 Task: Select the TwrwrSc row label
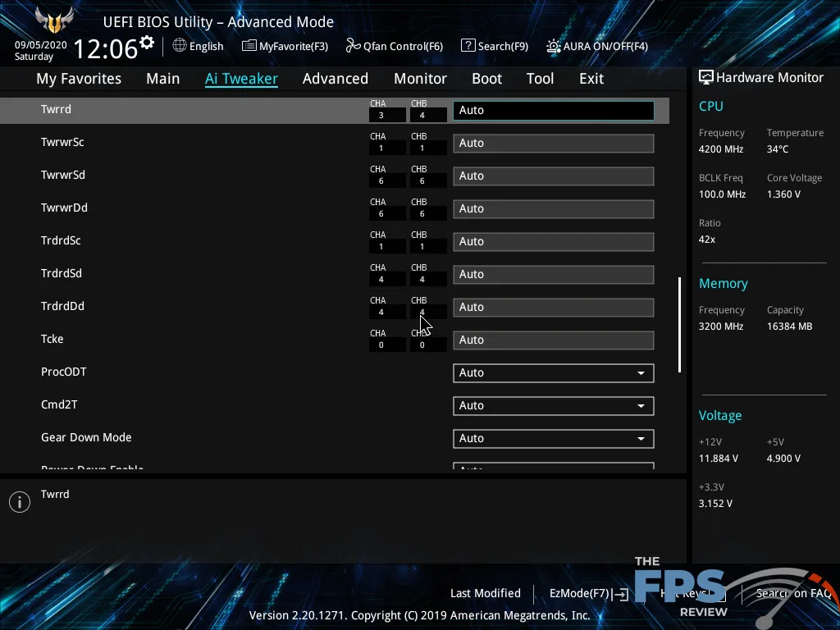click(62, 142)
